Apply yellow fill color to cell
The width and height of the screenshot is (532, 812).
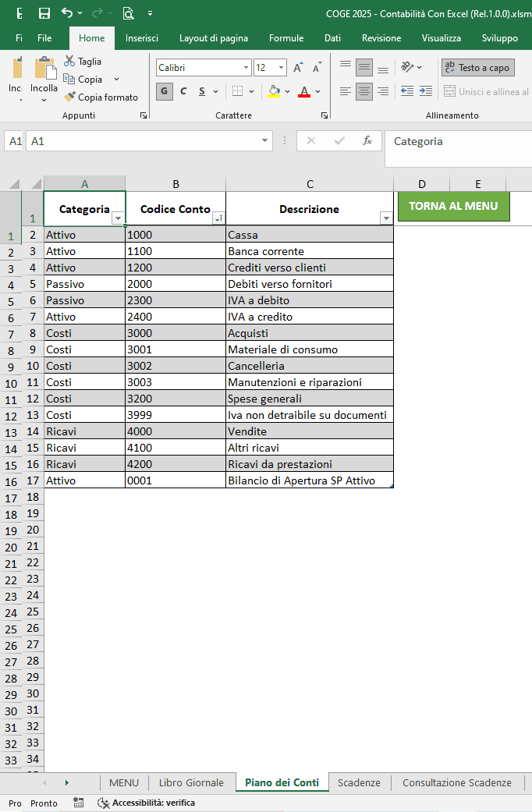274,92
